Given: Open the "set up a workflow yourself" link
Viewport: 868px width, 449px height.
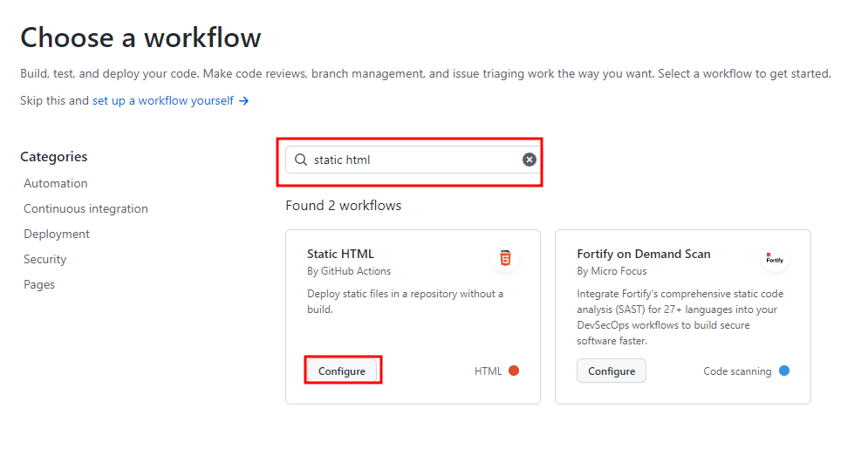Looking at the screenshot, I should [x=163, y=101].
